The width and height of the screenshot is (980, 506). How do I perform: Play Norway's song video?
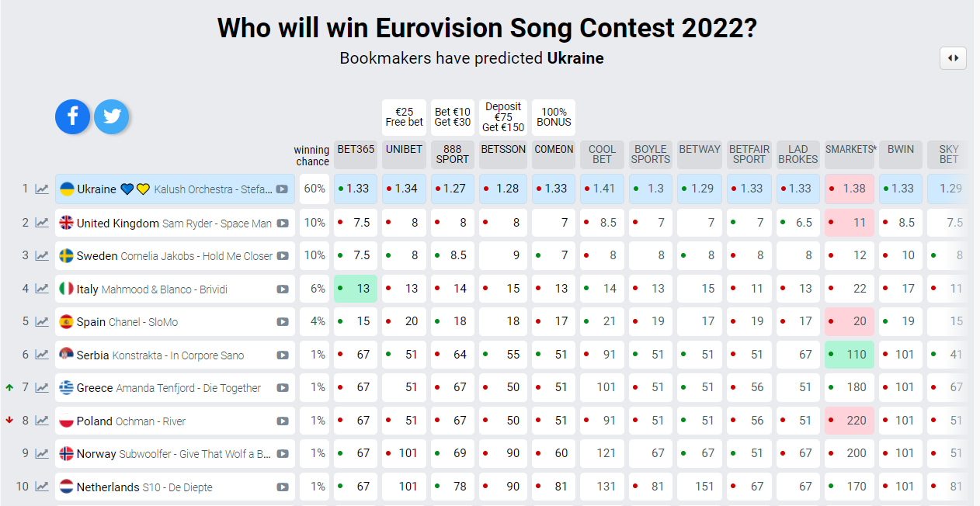(283, 454)
